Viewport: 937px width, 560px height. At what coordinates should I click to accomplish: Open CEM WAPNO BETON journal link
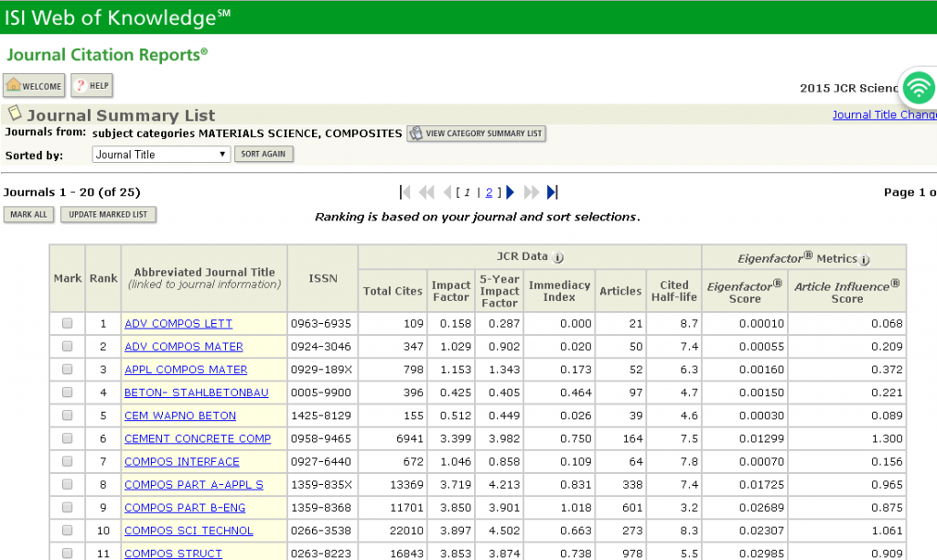tap(180, 415)
